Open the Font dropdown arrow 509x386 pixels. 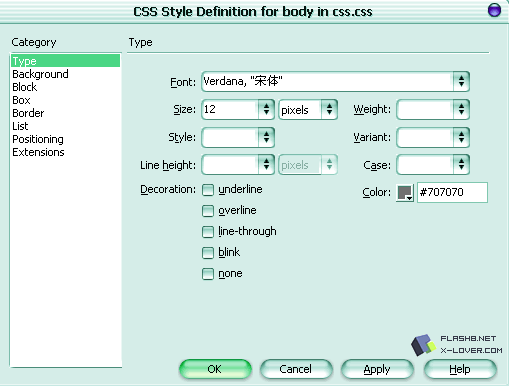click(x=461, y=81)
